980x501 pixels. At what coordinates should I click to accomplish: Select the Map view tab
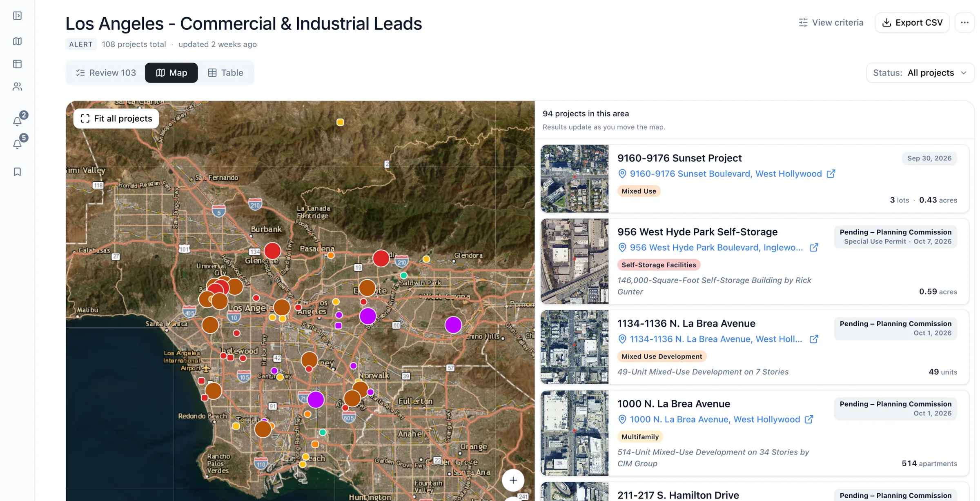pyautogui.click(x=171, y=73)
